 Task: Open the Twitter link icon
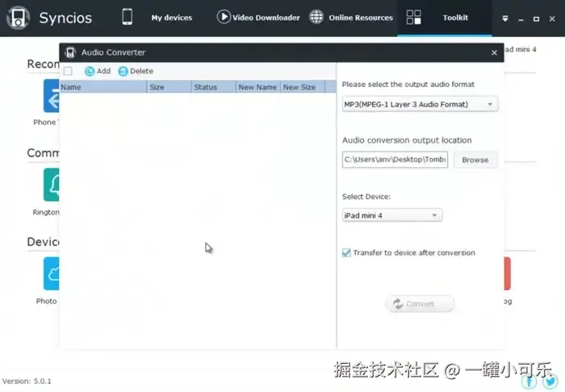coord(550,382)
